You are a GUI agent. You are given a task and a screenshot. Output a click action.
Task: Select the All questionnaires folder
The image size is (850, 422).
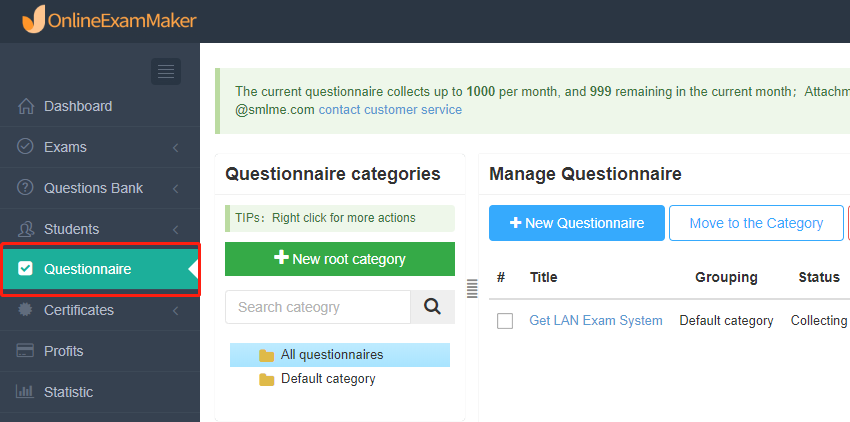[x=340, y=355]
